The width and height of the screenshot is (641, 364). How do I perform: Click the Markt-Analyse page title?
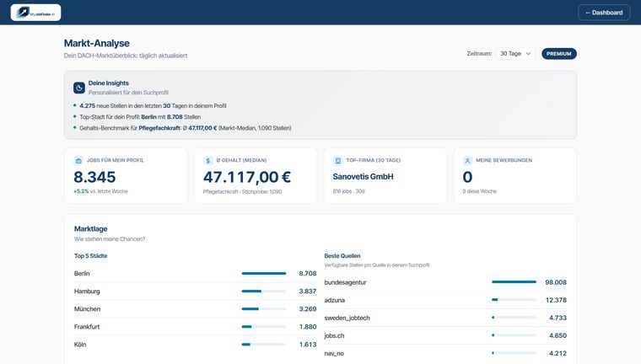pyautogui.click(x=97, y=43)
